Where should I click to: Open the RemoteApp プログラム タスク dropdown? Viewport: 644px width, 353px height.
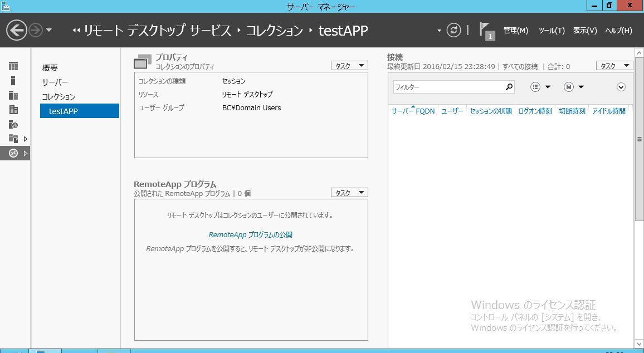[349, 193]
